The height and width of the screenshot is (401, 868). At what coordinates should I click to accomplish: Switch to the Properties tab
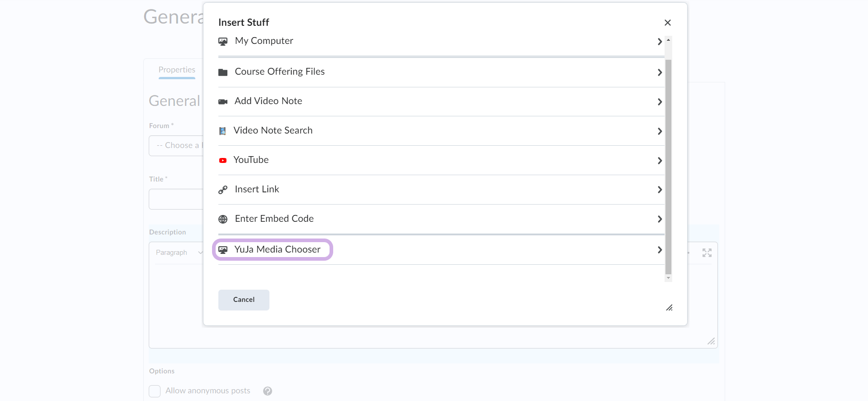pyautogui.click(x=177, y=70)
